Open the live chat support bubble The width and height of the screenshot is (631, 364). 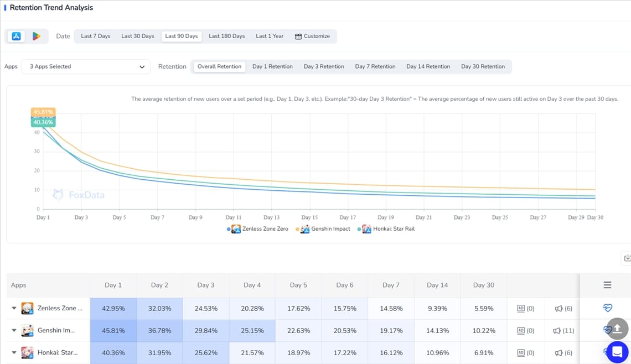[617, 352]
